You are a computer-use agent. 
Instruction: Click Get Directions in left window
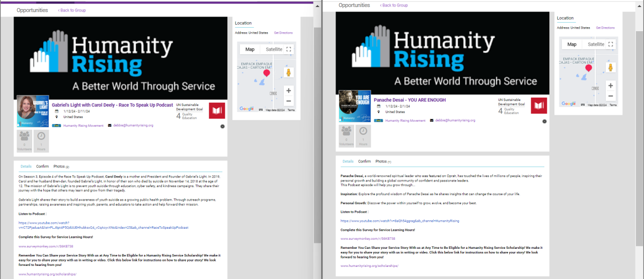tap(283, 33)
